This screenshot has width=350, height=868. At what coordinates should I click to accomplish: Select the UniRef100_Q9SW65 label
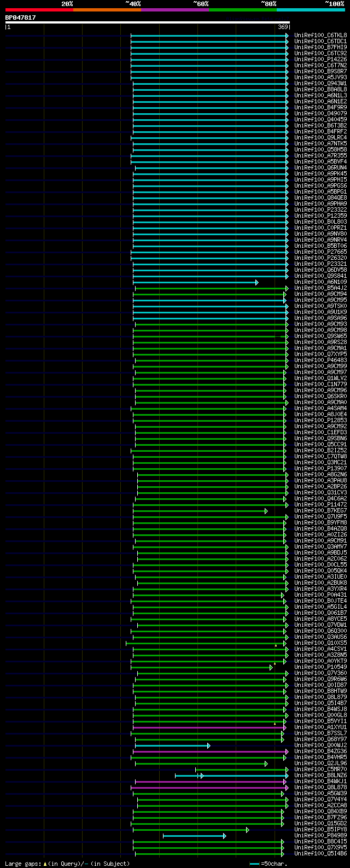coord(320,336)
